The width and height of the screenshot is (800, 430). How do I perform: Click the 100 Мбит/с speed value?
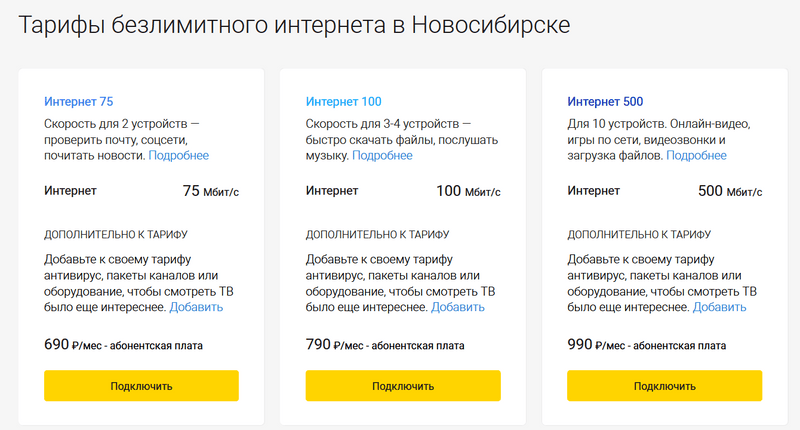coord(468,191)
